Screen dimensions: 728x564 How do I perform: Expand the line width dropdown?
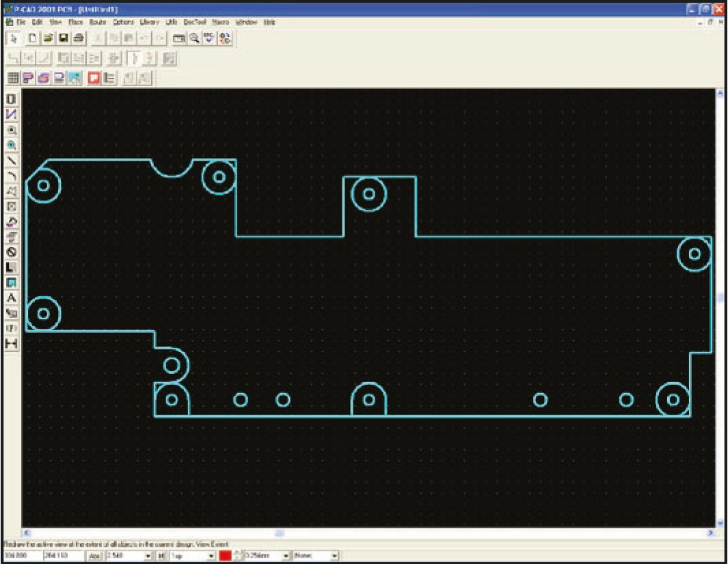tap(286, 556)
